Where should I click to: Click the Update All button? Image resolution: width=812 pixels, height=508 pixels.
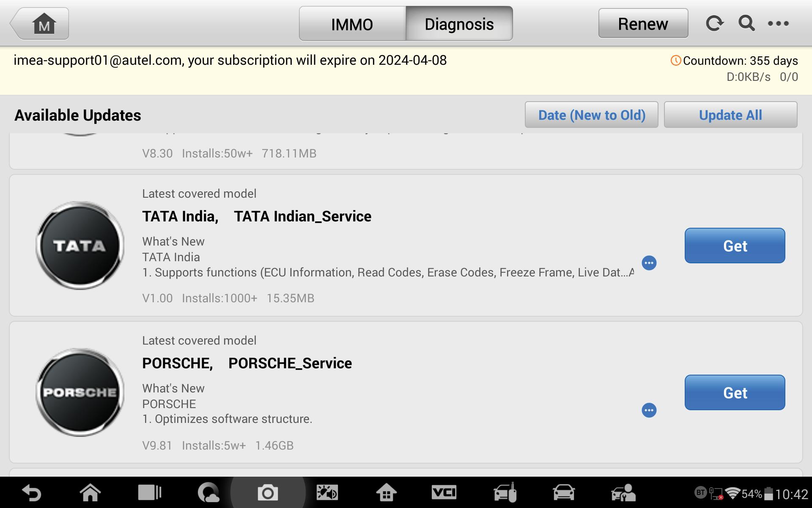click(x=730, y=115)
